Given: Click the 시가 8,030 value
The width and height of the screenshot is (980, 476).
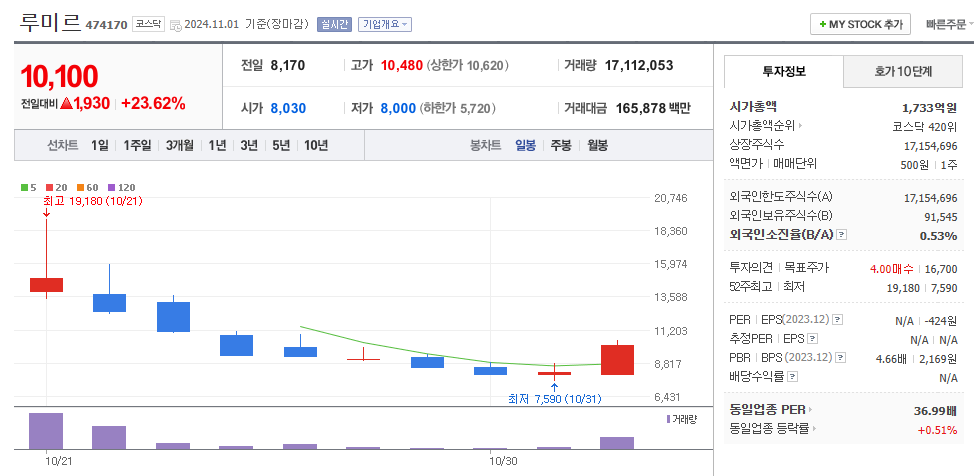Looking at the screenshot, I should [288, 109].
